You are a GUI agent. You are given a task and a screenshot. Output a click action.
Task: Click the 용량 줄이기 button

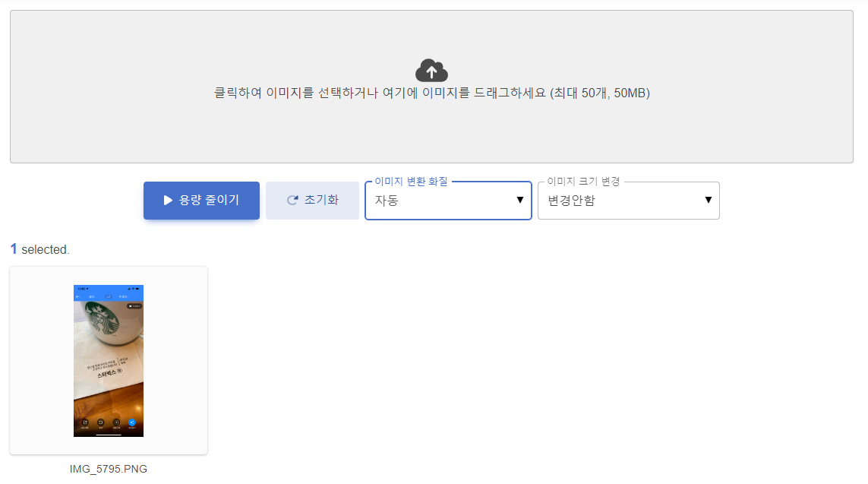[201, 201]
